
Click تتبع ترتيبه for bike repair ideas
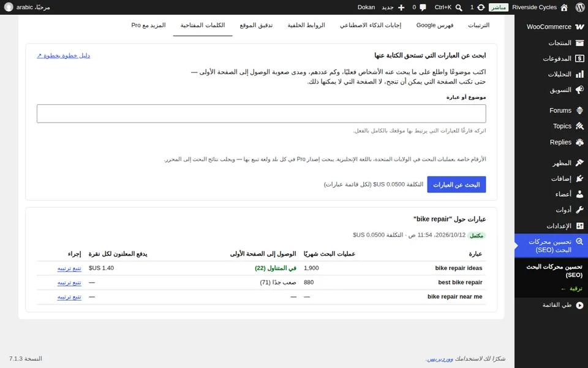tap(69, 268)
